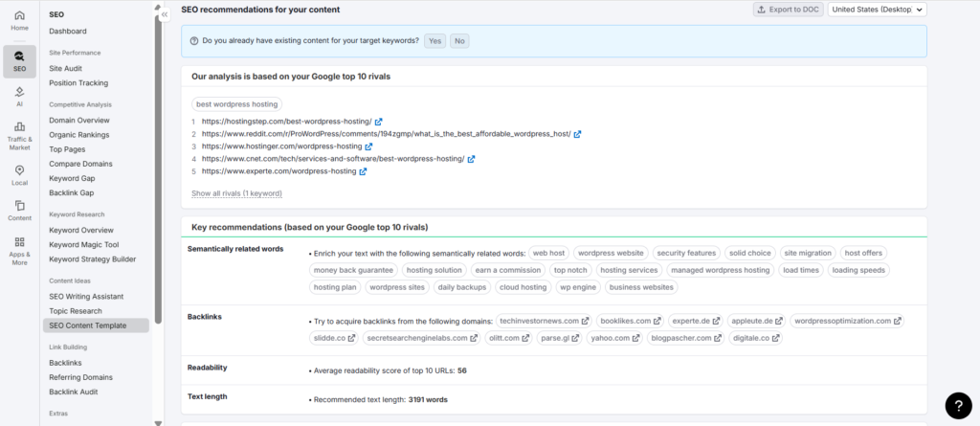
Task: Go to Site Audit
Action: click(66, 68)
